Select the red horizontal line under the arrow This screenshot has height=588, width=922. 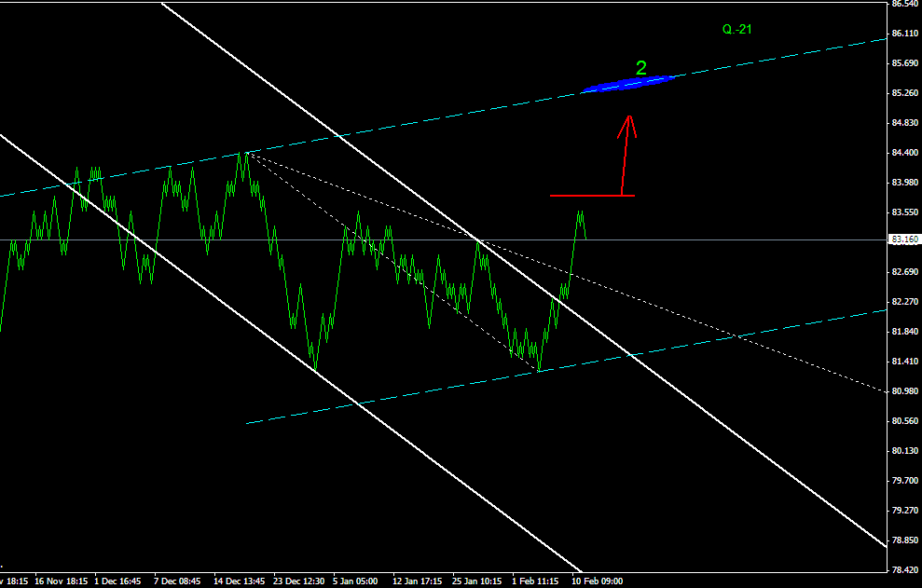pos(592,195)
